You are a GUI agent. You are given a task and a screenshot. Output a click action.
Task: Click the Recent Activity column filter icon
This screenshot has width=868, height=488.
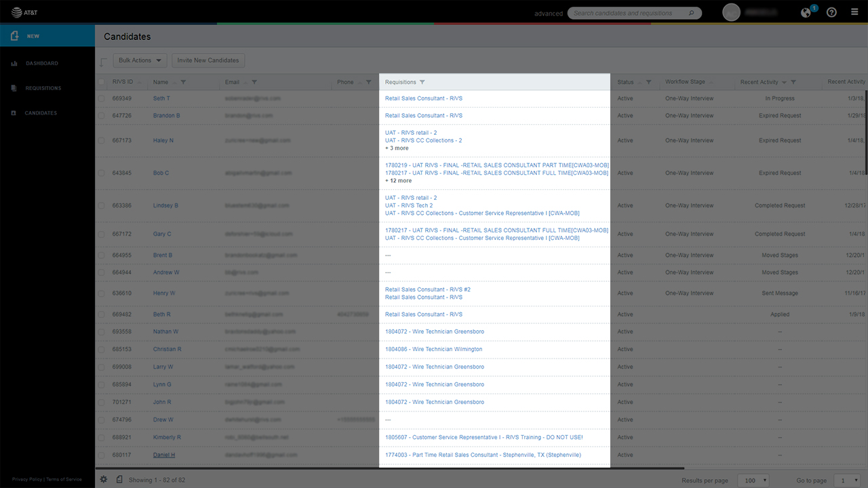[793, 82]
